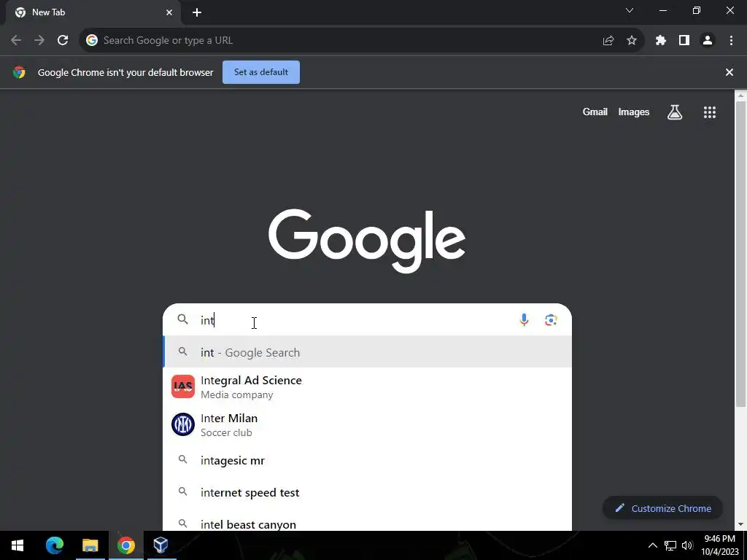Viewport: 747px width, 560px height.
Task: Click the Customize Chrome button
Action: point(662,508)
